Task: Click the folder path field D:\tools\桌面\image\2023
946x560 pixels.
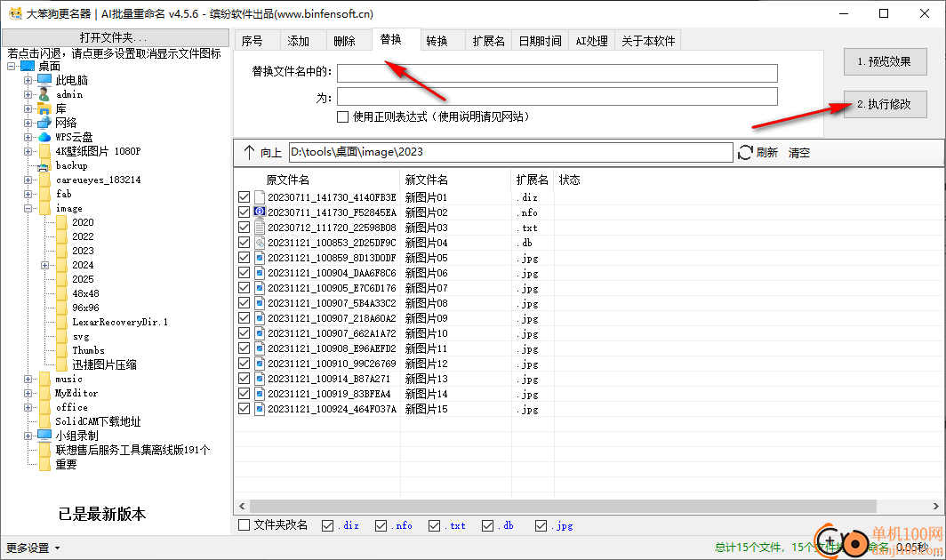Action: point(510,152)
